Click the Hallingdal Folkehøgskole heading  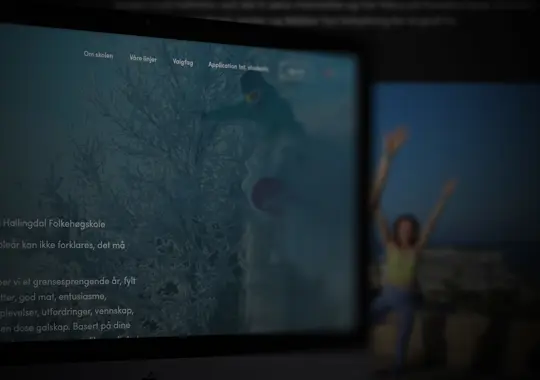tap(54, 224)
